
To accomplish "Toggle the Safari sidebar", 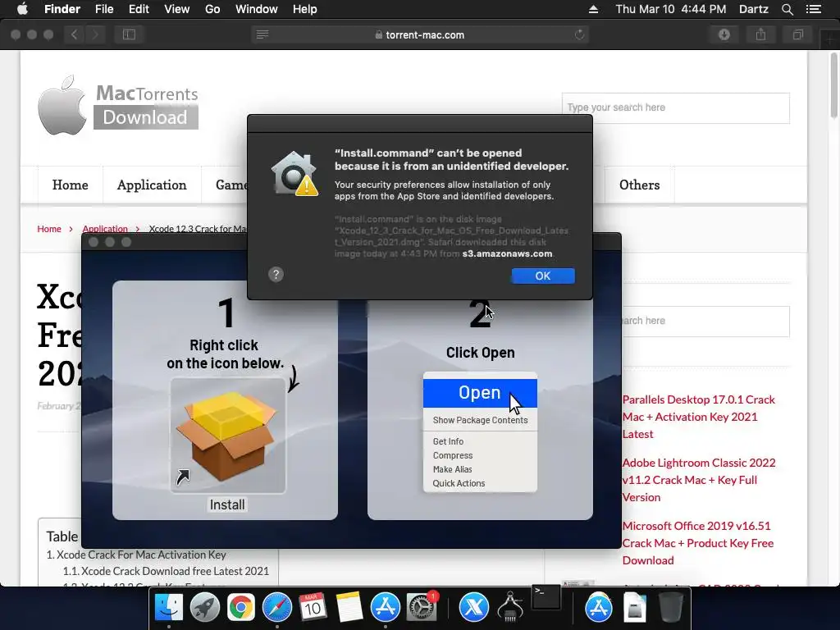I will pos(129,34).
